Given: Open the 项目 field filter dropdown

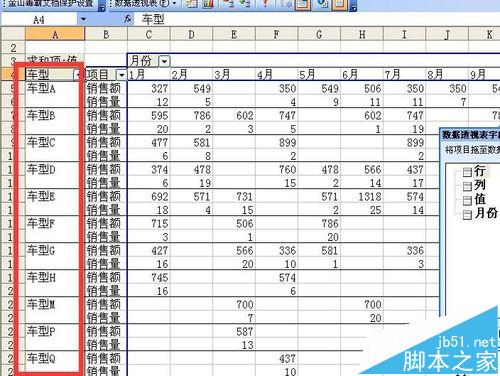Looking at the screenshot, I should (x=121, y=74).
